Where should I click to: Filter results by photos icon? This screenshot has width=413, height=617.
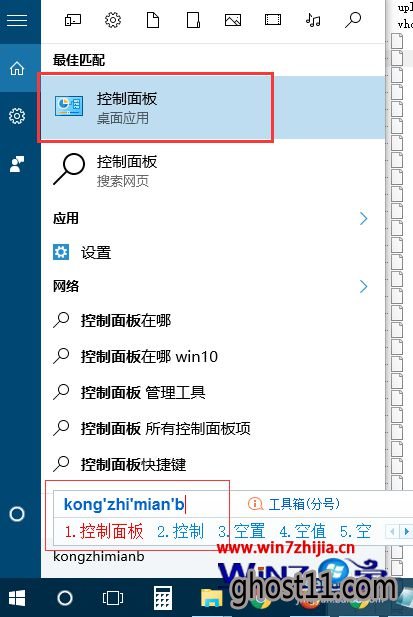point(233,20)
